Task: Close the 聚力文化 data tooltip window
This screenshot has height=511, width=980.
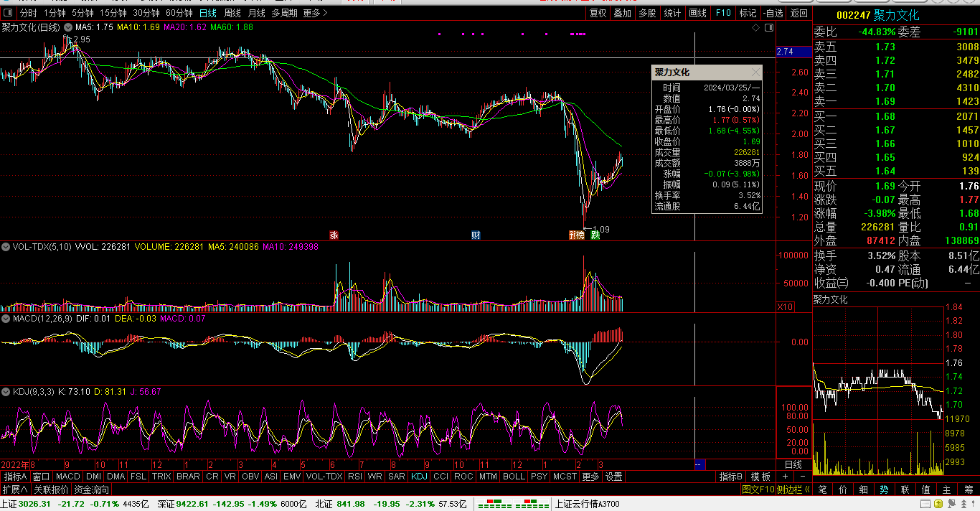Action: pos(755,72)
